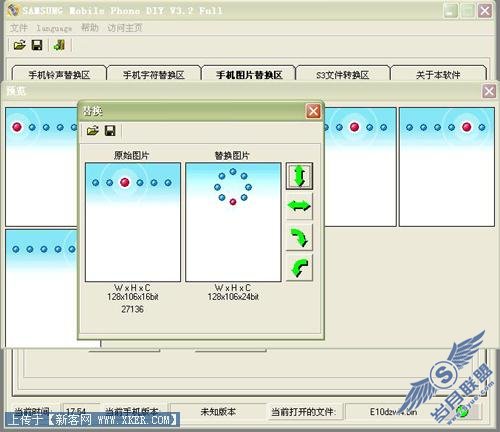This screenshot has width=500, height=432.
Task: Save the file from the main toolbar
Action: click(x=37, y=45)
